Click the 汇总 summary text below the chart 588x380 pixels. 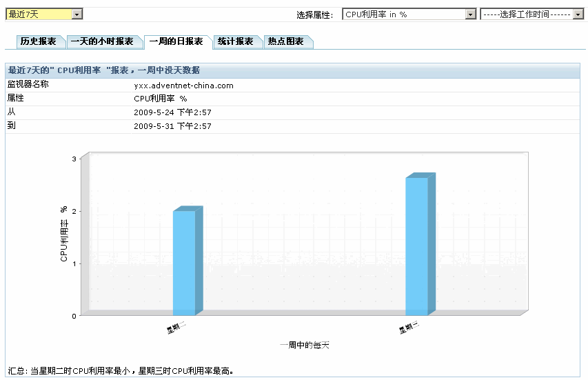pos(121,371)
